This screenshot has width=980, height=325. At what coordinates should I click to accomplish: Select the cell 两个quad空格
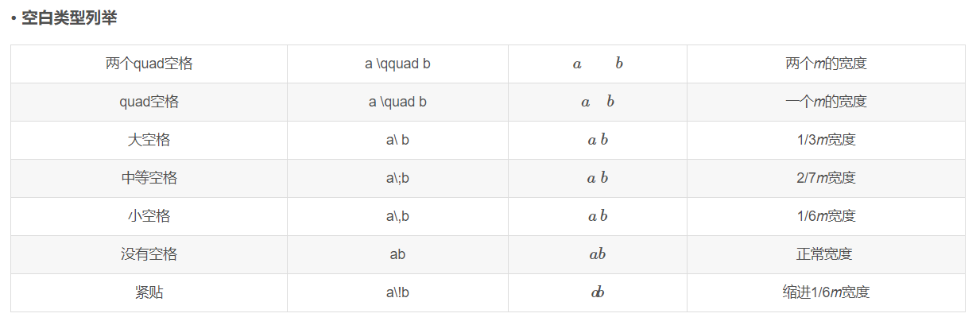(x=149, y=64)
